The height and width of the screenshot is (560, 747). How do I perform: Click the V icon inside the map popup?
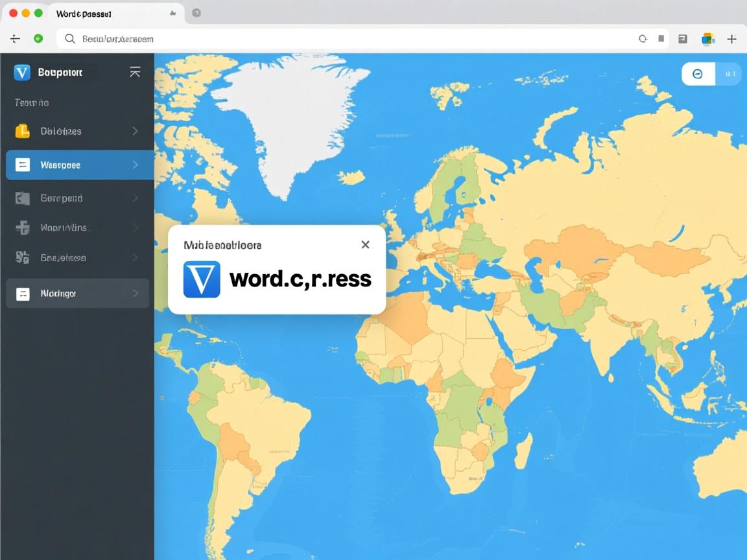(201, 279)
